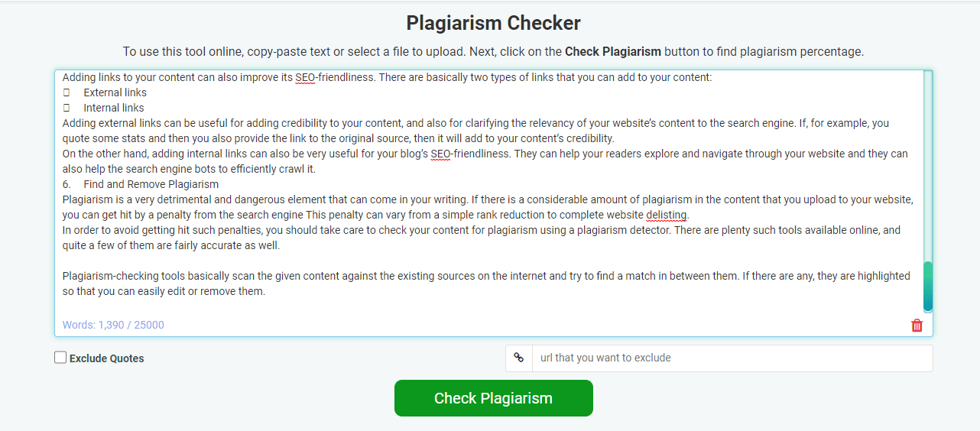Click the chain link icon beside URL field
This screenshot has width=980, height=431.
point(519,358)
